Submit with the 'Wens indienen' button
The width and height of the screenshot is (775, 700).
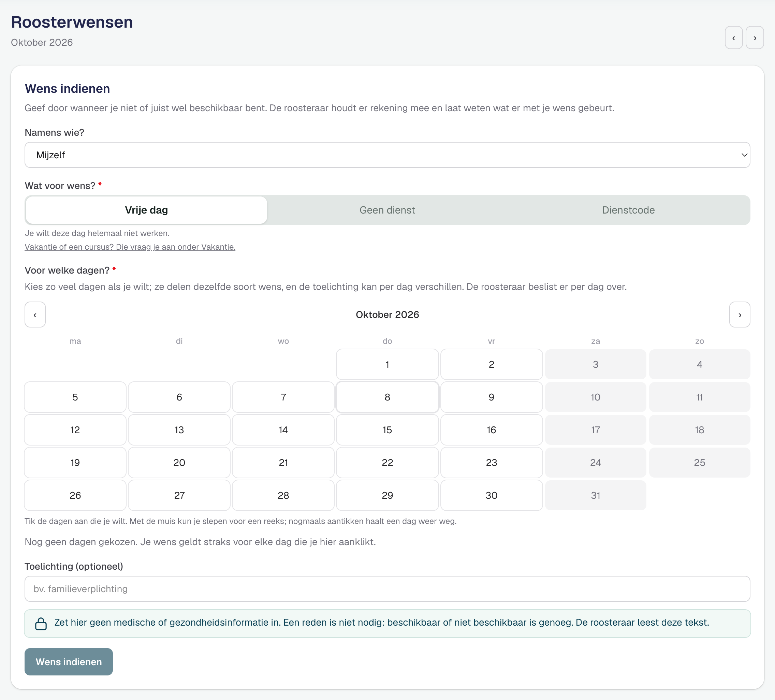coord(69,661)
